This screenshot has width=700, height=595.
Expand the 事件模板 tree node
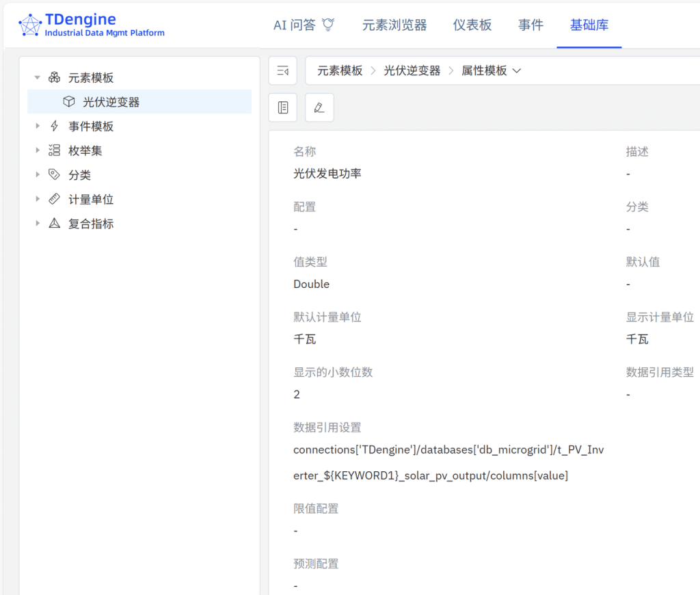(x=38, y=126)
